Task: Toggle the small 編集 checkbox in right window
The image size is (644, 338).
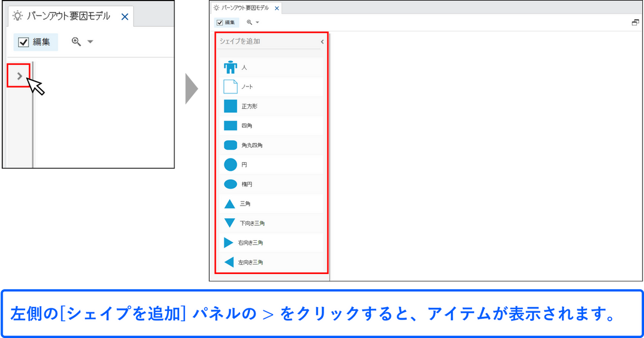Action: coord(219,23)
